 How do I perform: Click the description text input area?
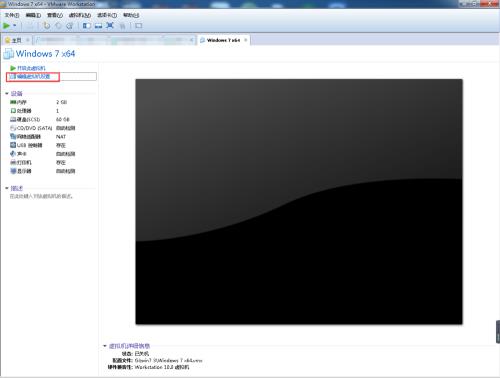click(x=41, y=196)
